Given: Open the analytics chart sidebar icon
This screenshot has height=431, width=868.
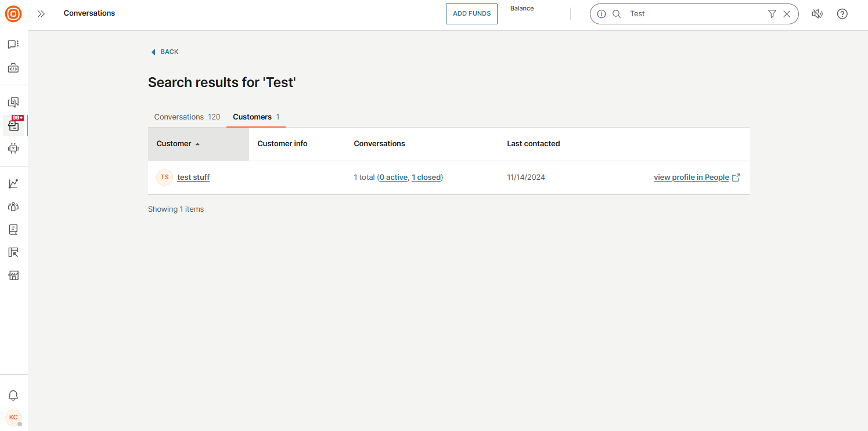Looking at the screenshot, I should [13, 183].
